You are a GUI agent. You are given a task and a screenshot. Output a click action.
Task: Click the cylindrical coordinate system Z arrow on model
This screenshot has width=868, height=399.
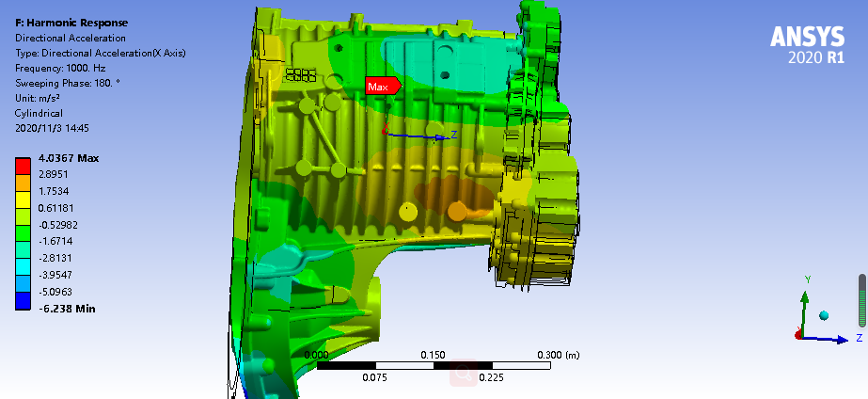(440, 137)
